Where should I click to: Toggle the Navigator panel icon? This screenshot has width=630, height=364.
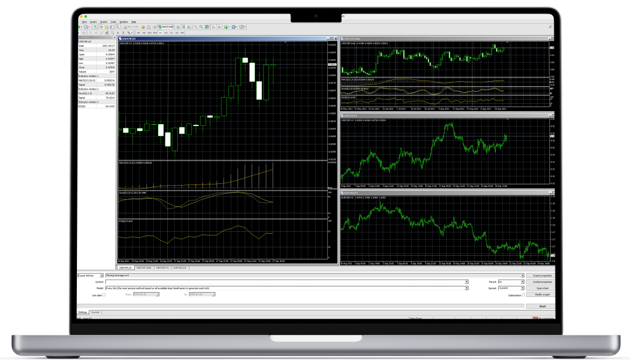click(106, 27)
